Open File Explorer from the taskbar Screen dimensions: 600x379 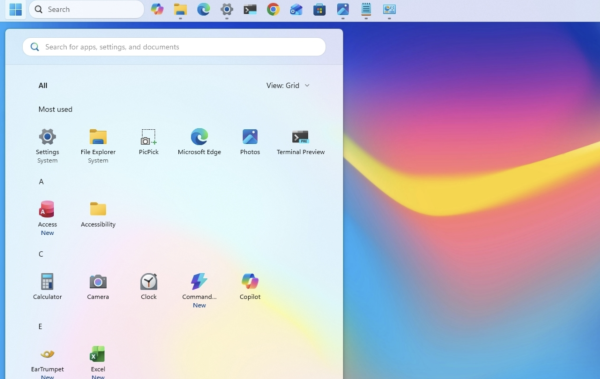(x=180, y=9)
